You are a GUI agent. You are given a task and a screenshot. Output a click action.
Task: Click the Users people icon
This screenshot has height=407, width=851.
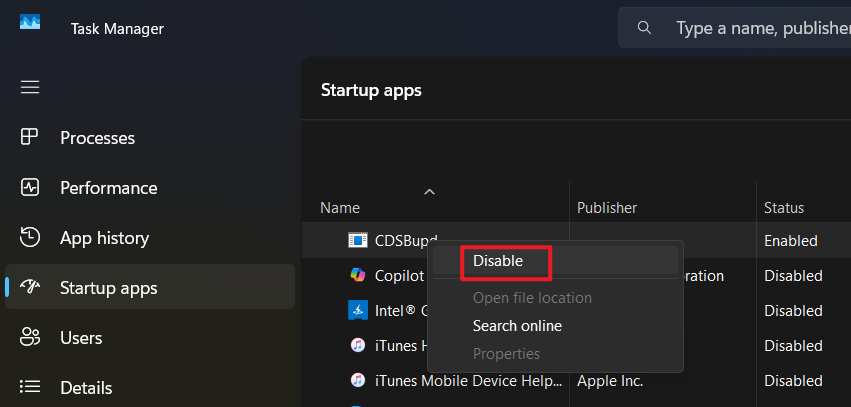(x=29, y=337)
